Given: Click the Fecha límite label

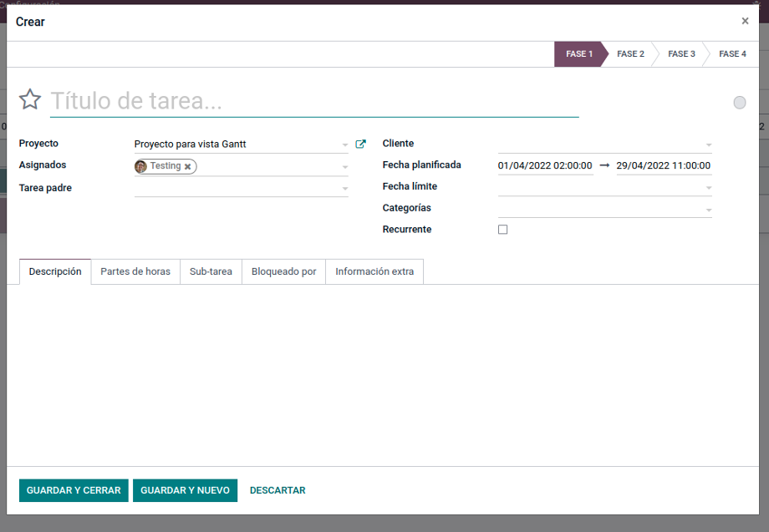Looking at the screenshot, I should coord(410,186).
